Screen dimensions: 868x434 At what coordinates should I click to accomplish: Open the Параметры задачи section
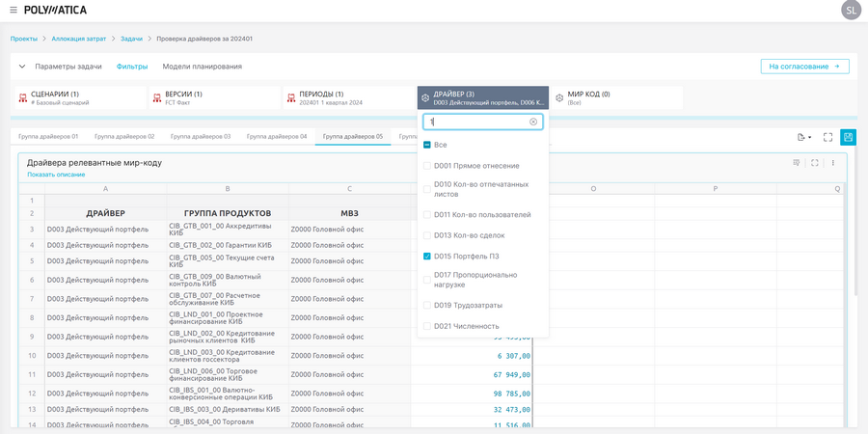68,67
